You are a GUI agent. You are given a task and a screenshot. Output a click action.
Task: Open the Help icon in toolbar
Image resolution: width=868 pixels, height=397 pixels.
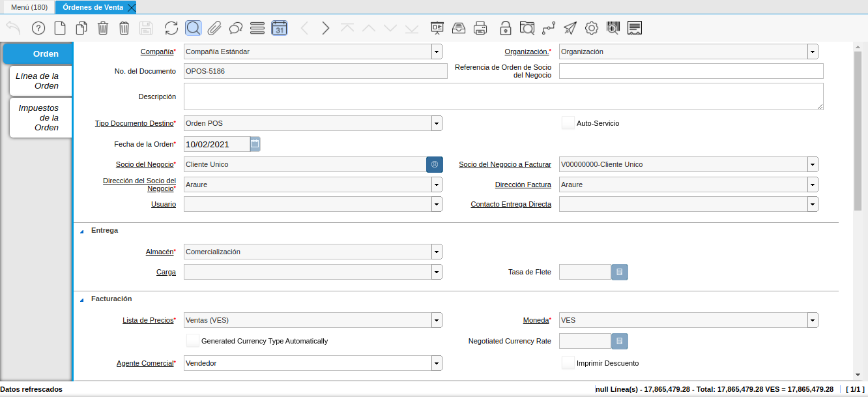(38, 28)
